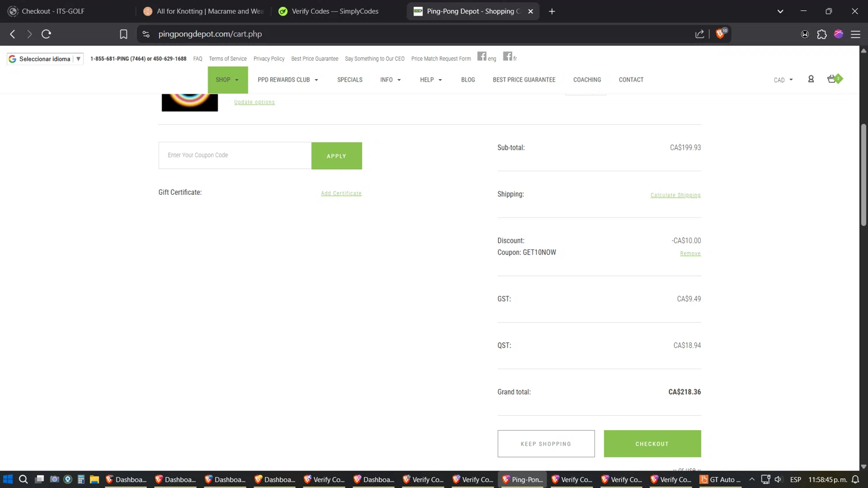View site information icon in address bar

(x=146, y=34)
